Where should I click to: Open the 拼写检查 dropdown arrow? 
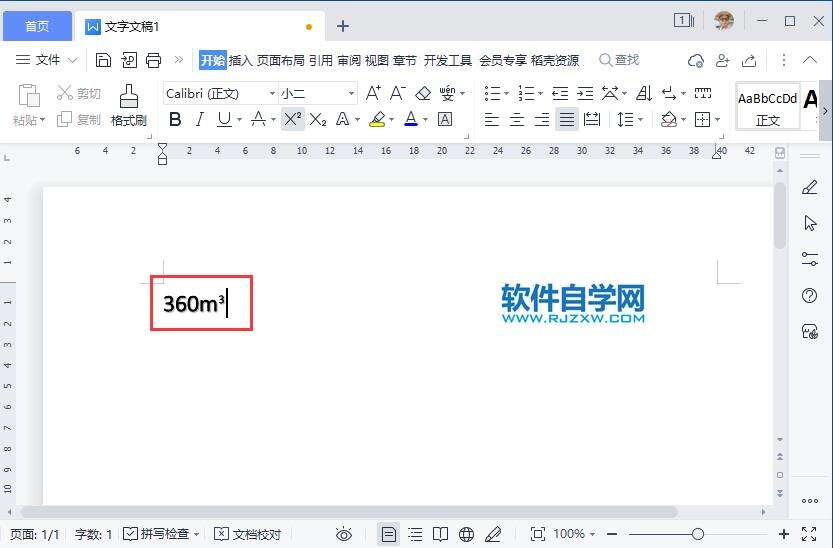coord(196,534)
